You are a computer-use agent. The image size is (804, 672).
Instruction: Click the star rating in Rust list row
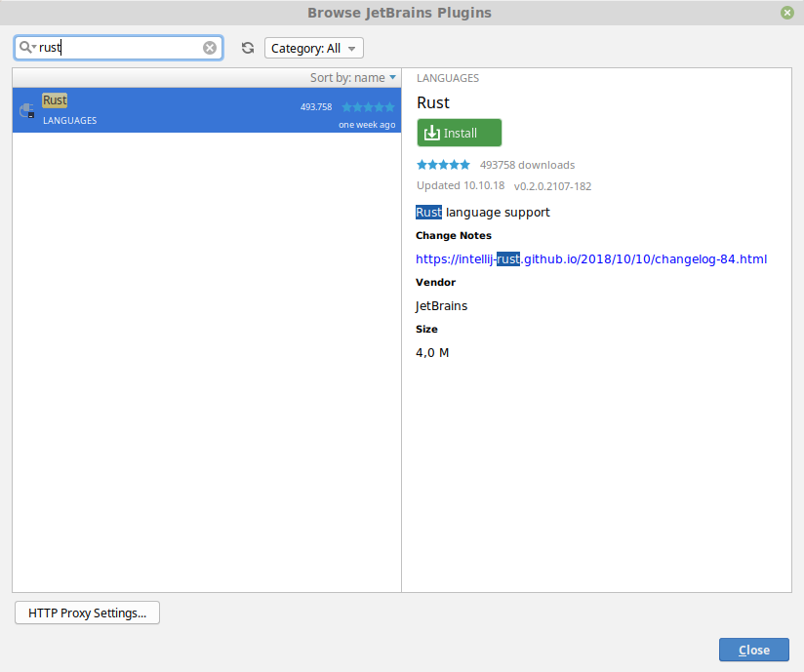pos(368,106)
